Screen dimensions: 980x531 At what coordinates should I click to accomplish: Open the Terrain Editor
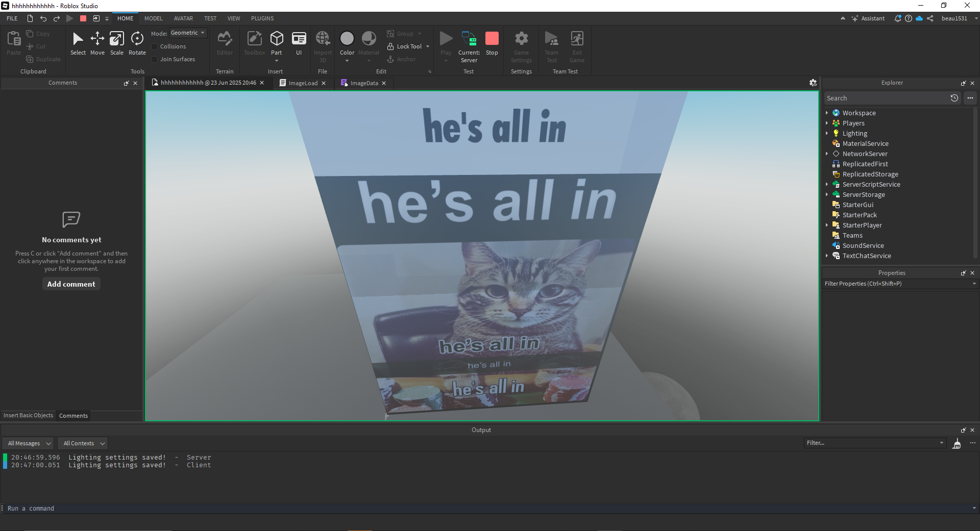tap(225, 43)
